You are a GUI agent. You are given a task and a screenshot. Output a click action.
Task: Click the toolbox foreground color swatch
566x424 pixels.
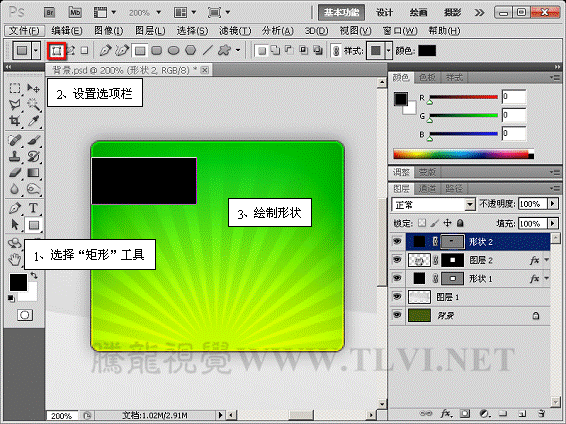click(18, 282)
